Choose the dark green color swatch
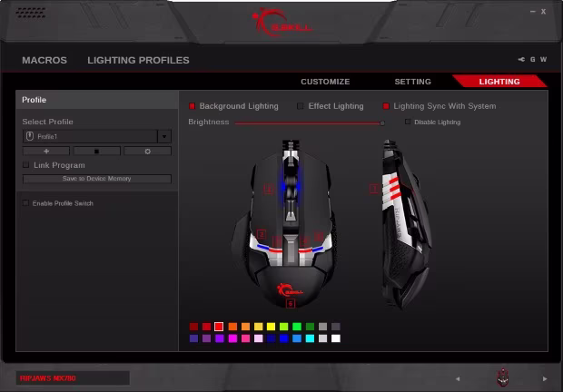 point(310,327)
